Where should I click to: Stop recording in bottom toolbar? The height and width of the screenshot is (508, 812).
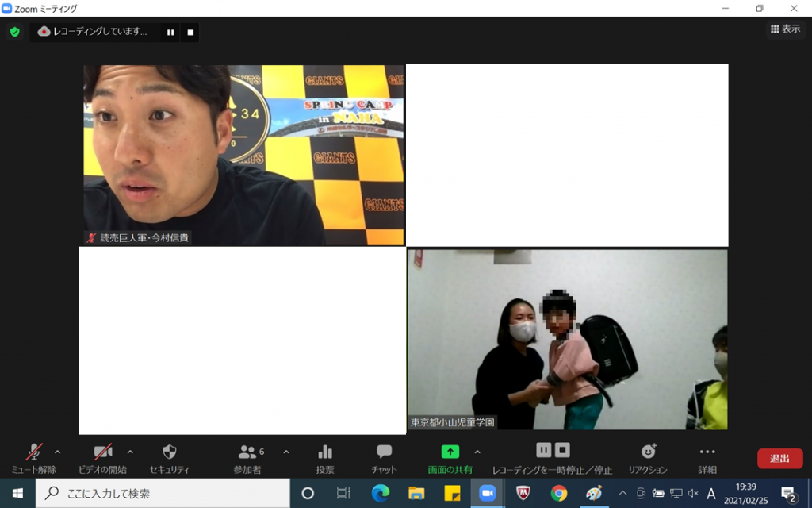tap(562, 450)
